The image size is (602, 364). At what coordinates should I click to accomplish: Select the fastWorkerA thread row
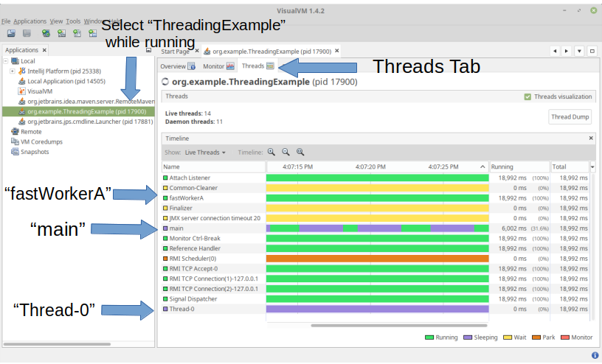[376, 198]
